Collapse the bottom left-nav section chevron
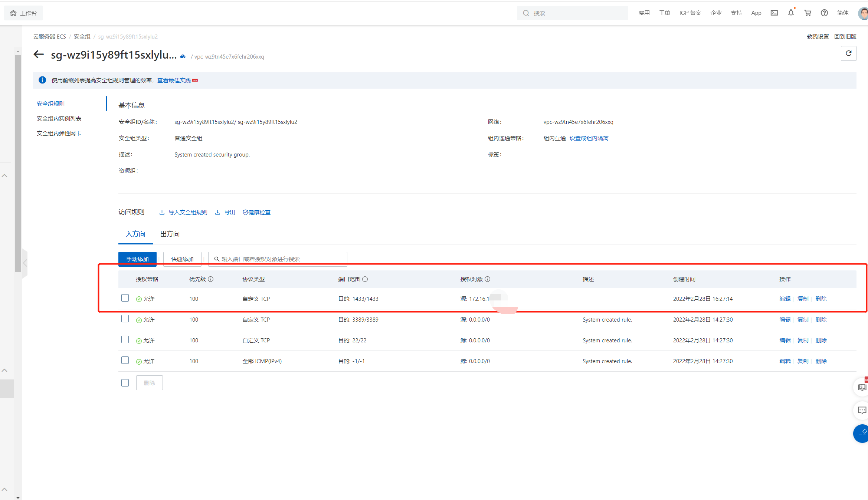868x500 pixels. point(4,489)
